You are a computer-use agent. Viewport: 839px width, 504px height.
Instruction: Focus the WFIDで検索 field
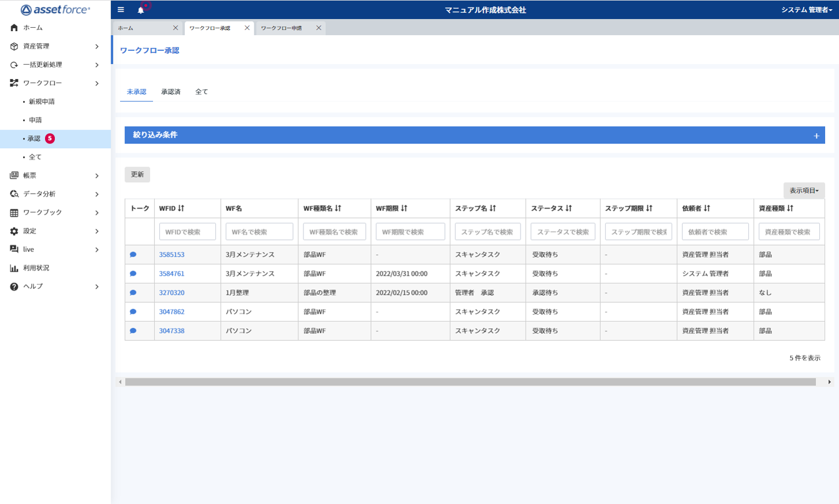coord(188,232)
